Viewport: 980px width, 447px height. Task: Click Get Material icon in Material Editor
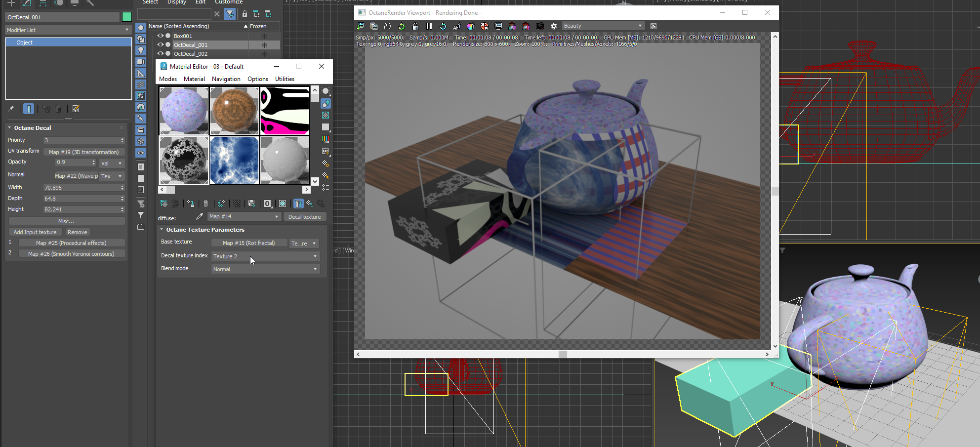click(164, 203)
